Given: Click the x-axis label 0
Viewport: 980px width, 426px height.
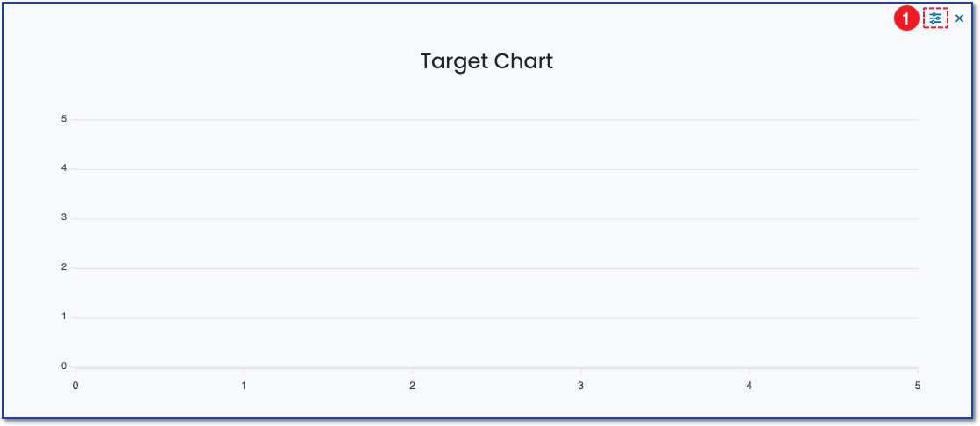Looking at the screenshot, I should coord(75,386).
